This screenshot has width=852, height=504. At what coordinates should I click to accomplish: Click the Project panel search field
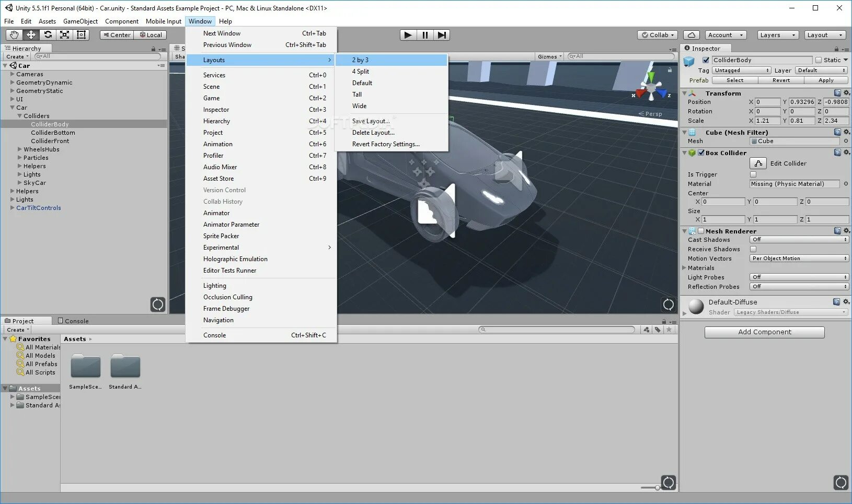point(557,330)
